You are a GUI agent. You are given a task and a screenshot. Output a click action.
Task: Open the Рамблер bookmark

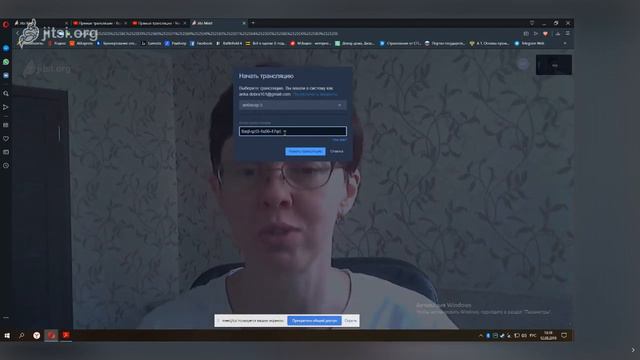tap(176, 43)
